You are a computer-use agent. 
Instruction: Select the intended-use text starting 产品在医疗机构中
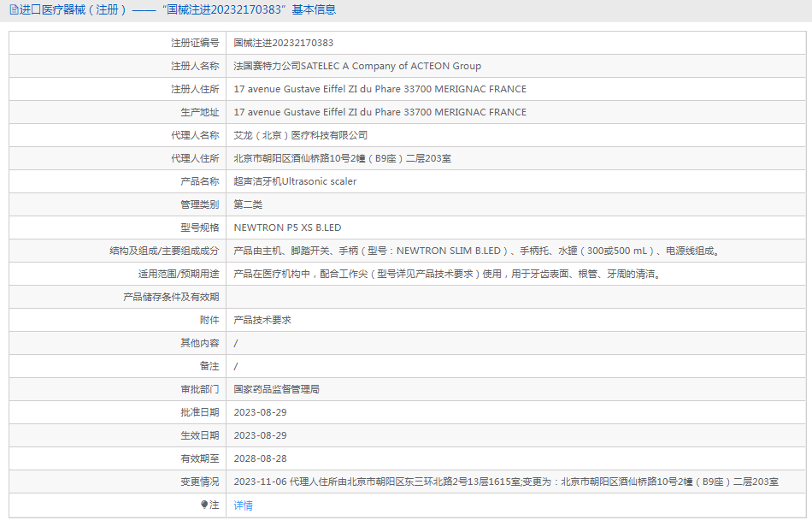click(x=449, y=274)
